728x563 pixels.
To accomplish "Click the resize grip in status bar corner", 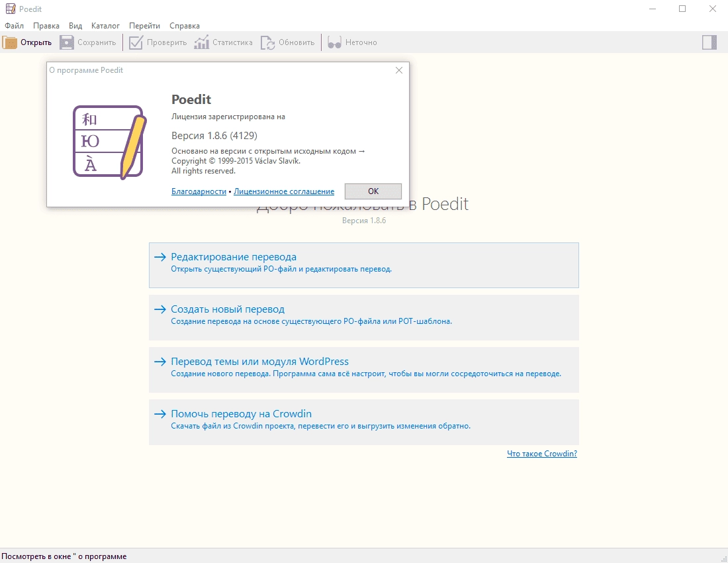I will [724, 559].
